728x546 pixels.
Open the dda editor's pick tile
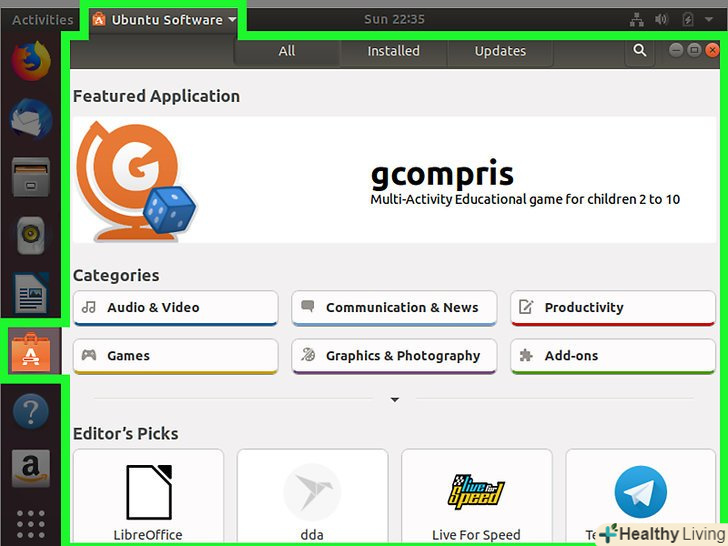click(312, 497)
